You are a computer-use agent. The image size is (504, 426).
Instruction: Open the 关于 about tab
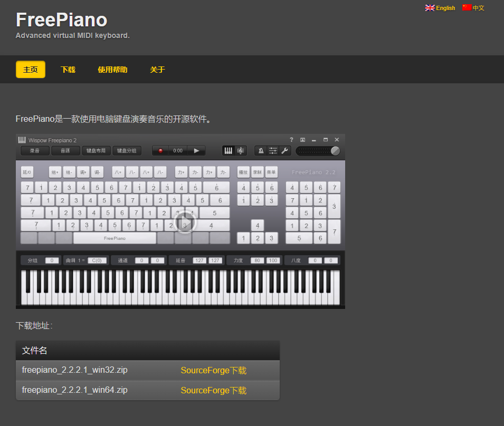point(157,70)
